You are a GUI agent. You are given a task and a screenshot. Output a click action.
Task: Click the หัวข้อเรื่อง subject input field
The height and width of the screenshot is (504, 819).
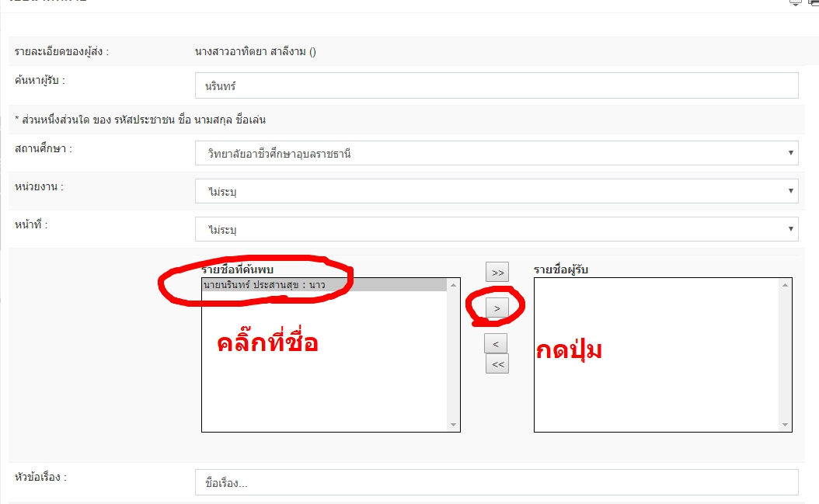point(497,482)
